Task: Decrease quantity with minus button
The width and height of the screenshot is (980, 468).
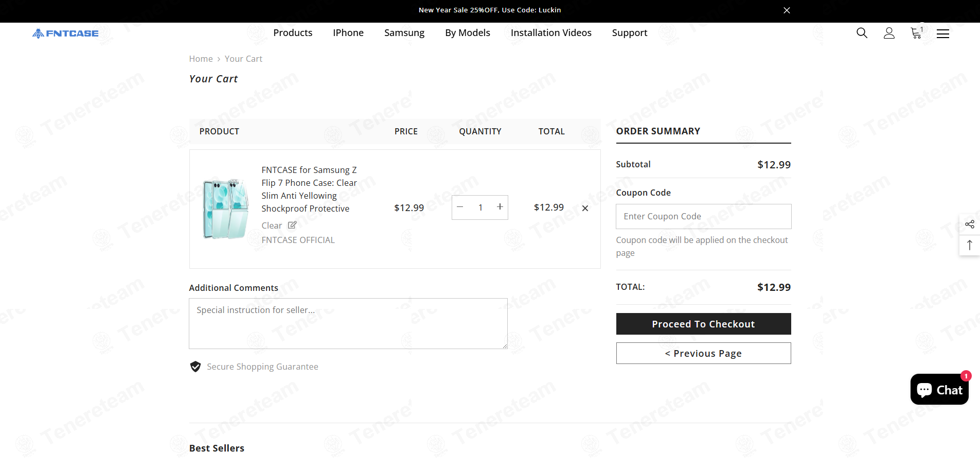Action: click(460, 207)
